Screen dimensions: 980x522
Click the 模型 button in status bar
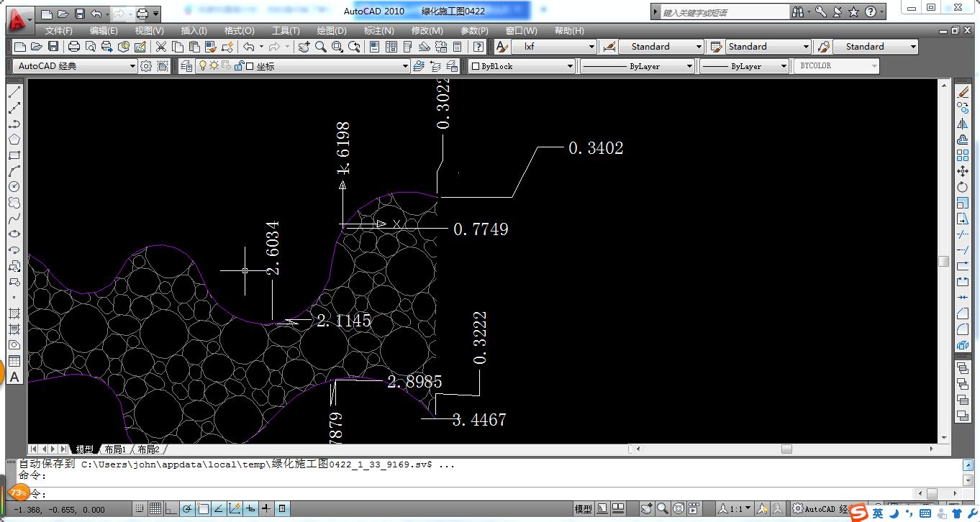[583, 509]
